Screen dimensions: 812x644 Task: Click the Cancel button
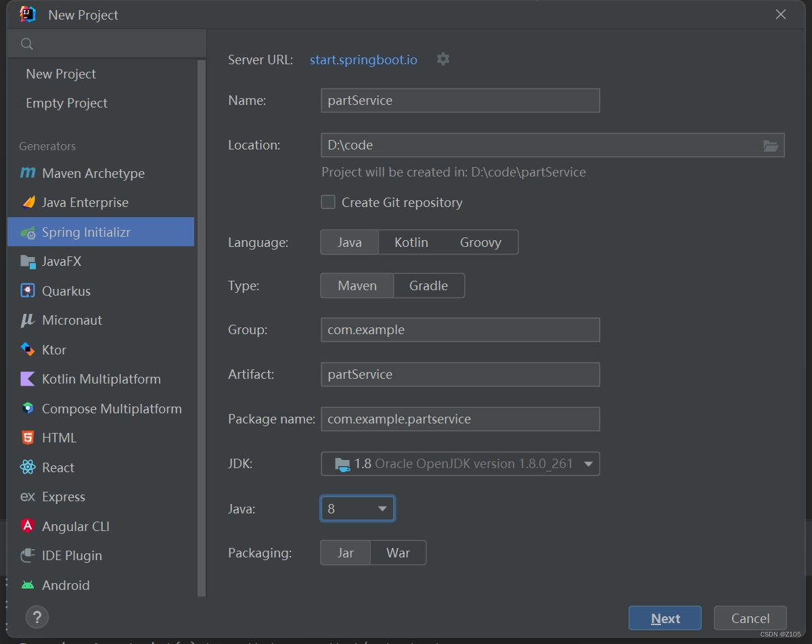(750, 618)
